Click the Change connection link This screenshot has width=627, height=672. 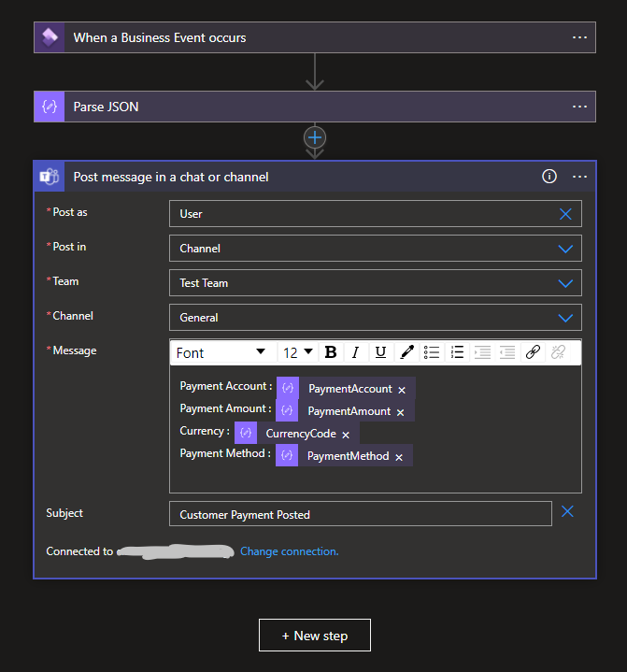click(x=289, y=551)
